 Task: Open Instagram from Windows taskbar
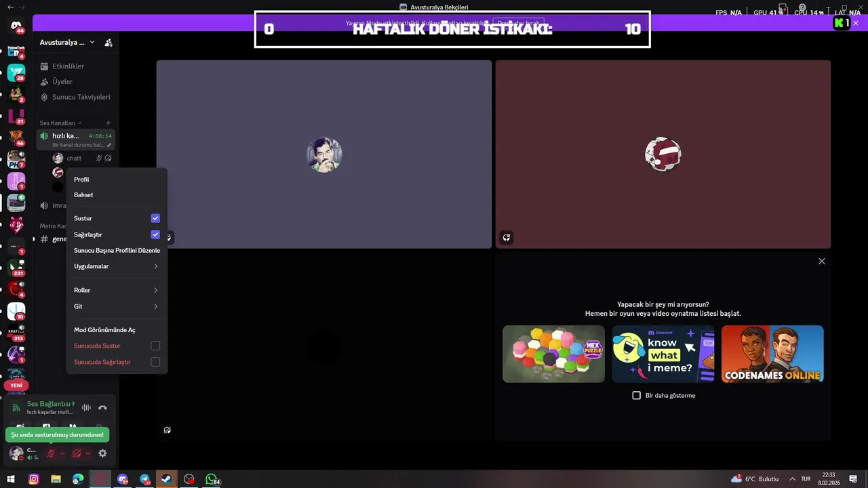(x=33, y=479)
